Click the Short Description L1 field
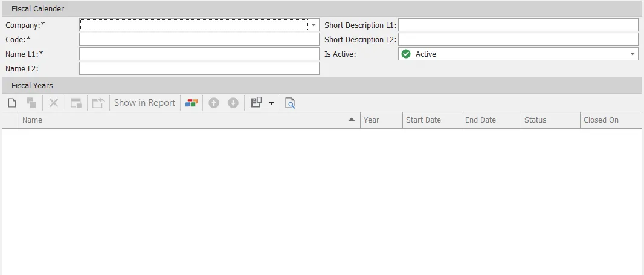 [x=518, y=25]
